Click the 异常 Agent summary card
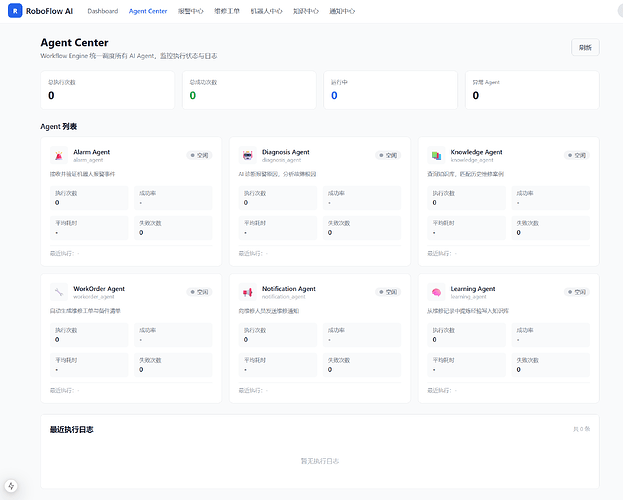 532,90
